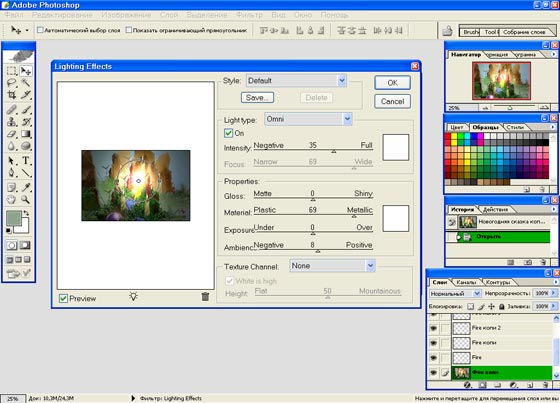This screenshot has width=560, height=403.
Task: Click the ambient color swatch in Properties
Action: 396,218
